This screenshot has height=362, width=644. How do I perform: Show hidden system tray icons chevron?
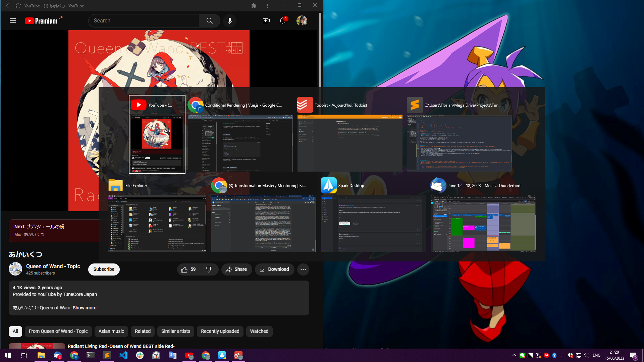(x=514, y=355)
